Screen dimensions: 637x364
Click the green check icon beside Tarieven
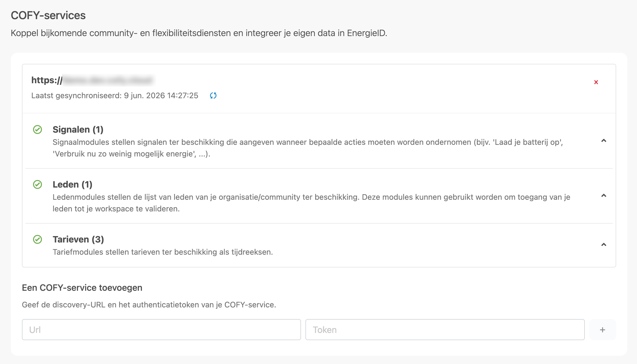pos(37,239)
